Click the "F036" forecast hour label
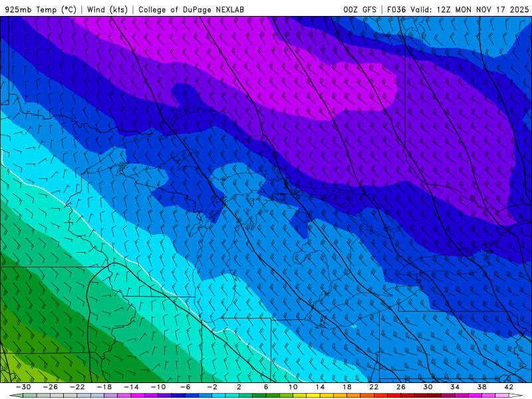This screenshot has width=532, height=399. tap(396, 9)
